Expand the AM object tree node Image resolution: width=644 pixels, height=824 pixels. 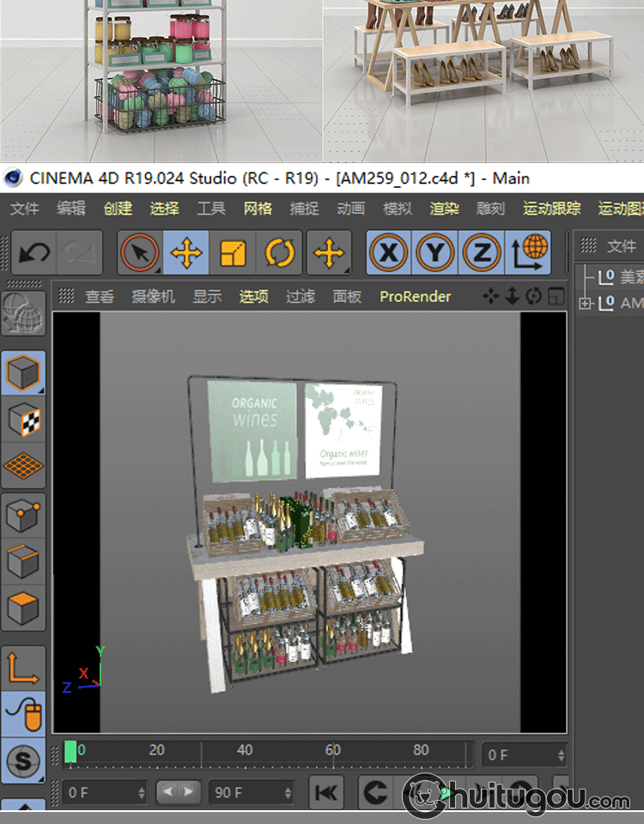click(586, 303)
